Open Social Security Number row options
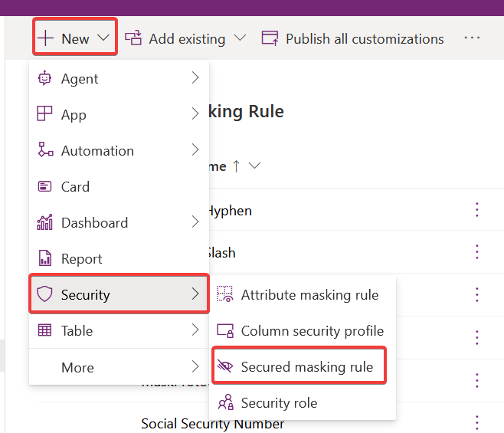This screenshot has width=504, height=433. point(476,422)
